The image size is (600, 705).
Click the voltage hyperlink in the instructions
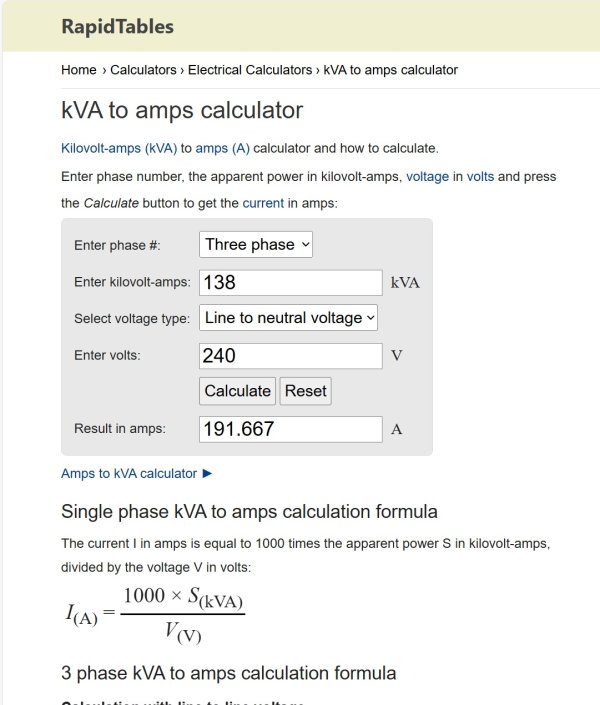[x=427, y=176]
